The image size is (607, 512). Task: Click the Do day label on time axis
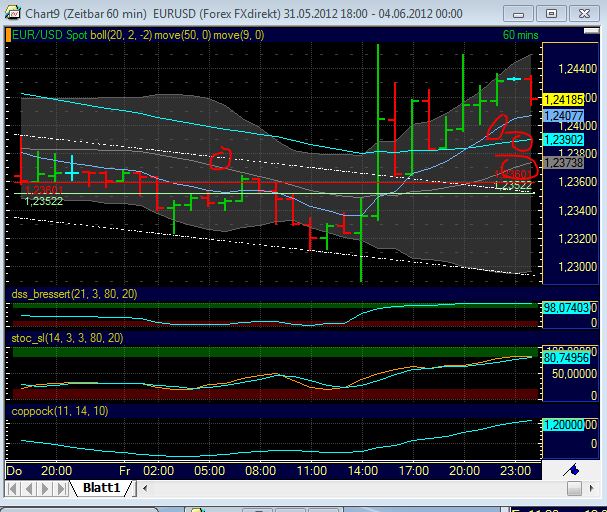tap(14, 471)
